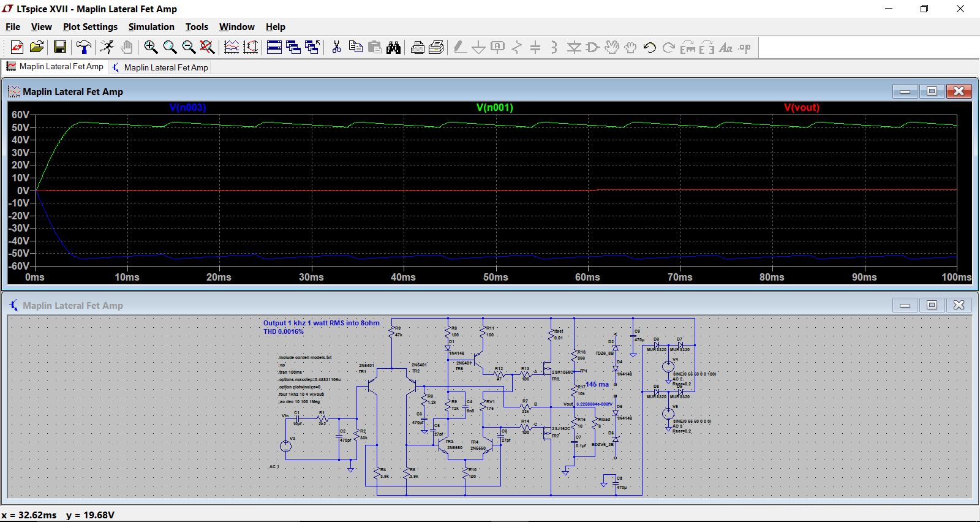Open the View menu

coord(42,27)
